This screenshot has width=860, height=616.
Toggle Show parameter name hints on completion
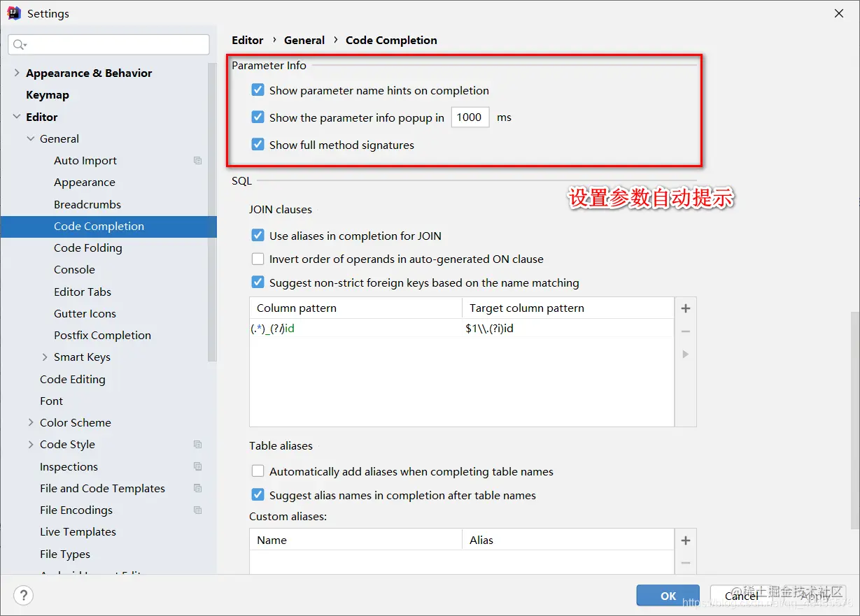(x=258, y=90)
